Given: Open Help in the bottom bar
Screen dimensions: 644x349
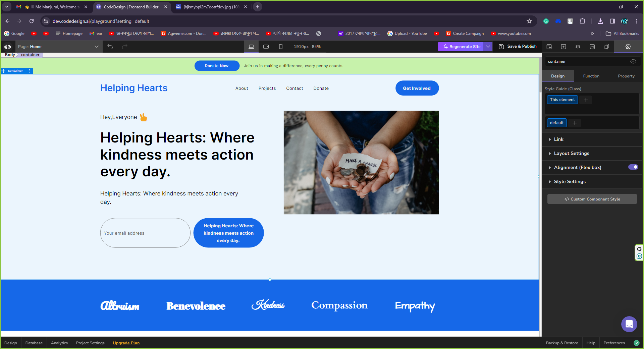Looking at the screenshot, I should tap(591, 343).
